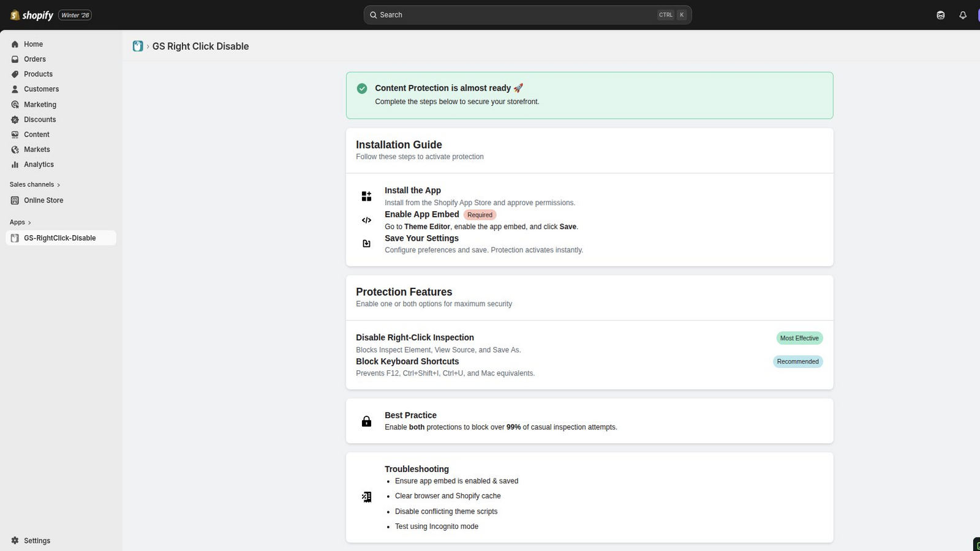Click the Troubleshooting icon

(366, 497)
